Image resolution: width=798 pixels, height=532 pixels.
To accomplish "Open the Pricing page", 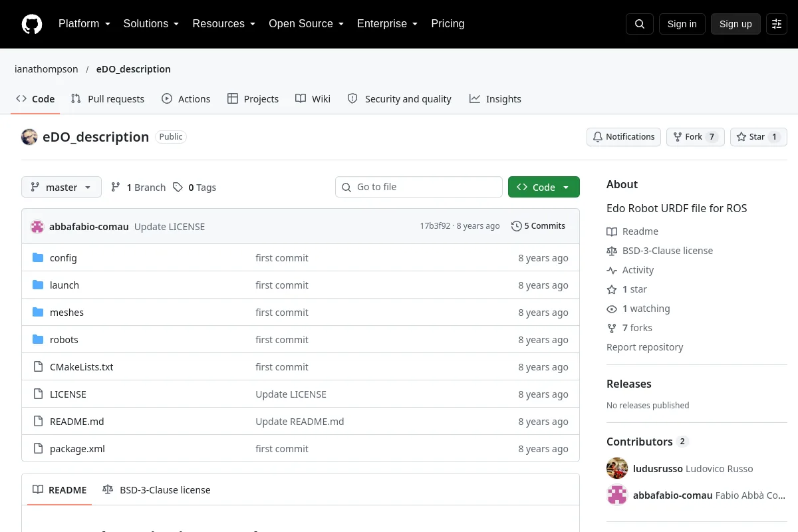I will point(448,24).
